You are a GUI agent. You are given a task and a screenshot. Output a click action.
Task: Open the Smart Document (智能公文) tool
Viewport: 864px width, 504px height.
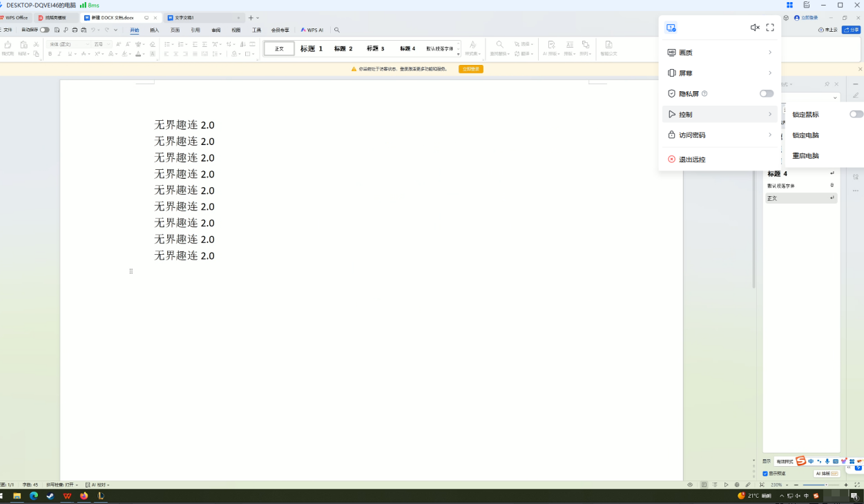(608, 48)
